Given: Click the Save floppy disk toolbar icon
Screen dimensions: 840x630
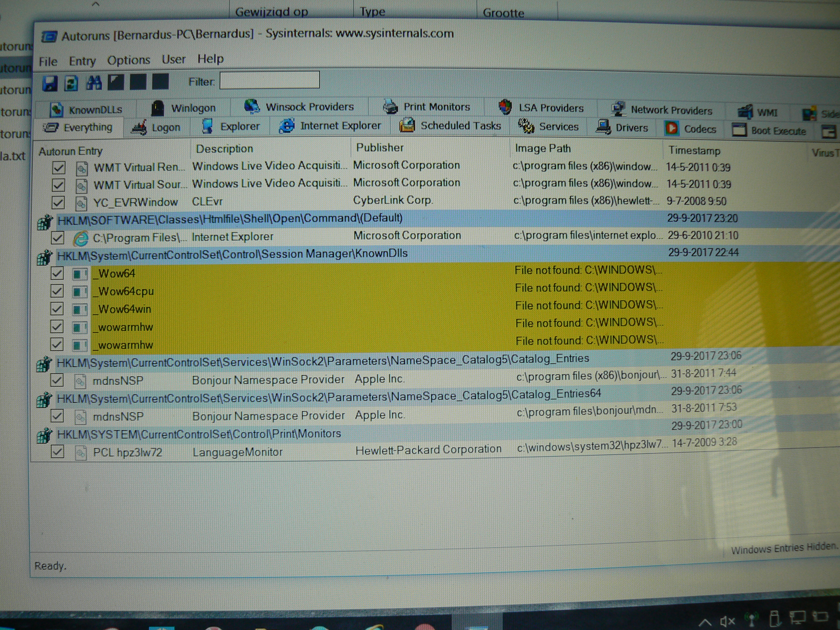Looking at the screenshot, I should (50, 83).
